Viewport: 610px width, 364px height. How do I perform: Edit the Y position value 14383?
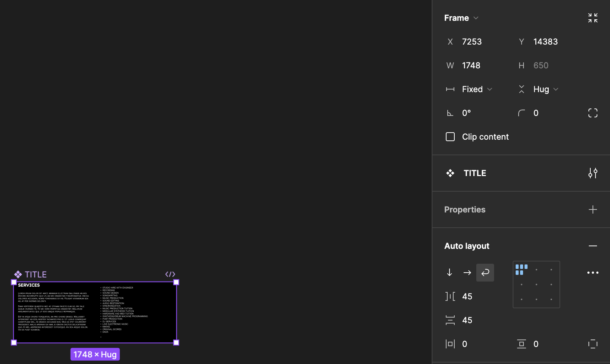point(545,42)
